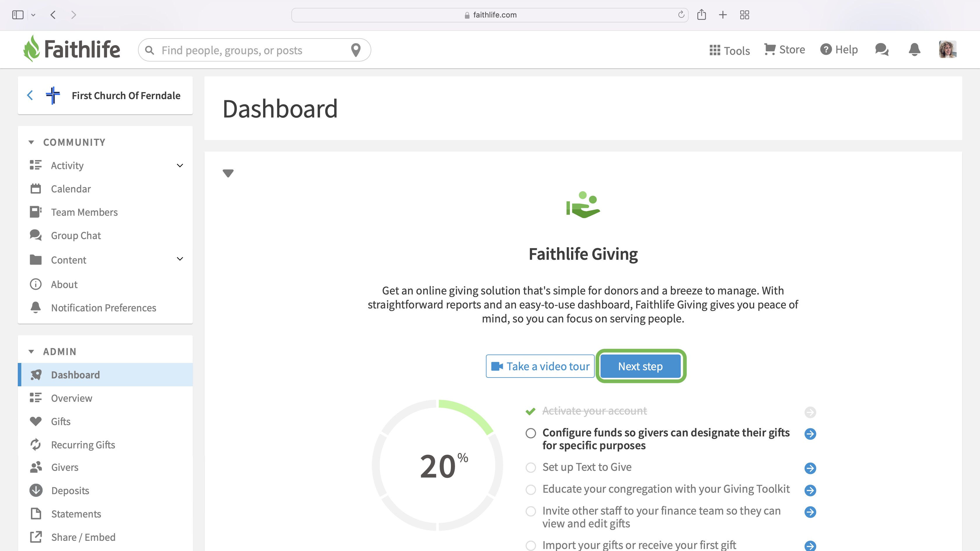The width and height of the screenshot is (980, 551).
Task: Select the Configure funds radio circle
Action: click(x=531, y=433)
